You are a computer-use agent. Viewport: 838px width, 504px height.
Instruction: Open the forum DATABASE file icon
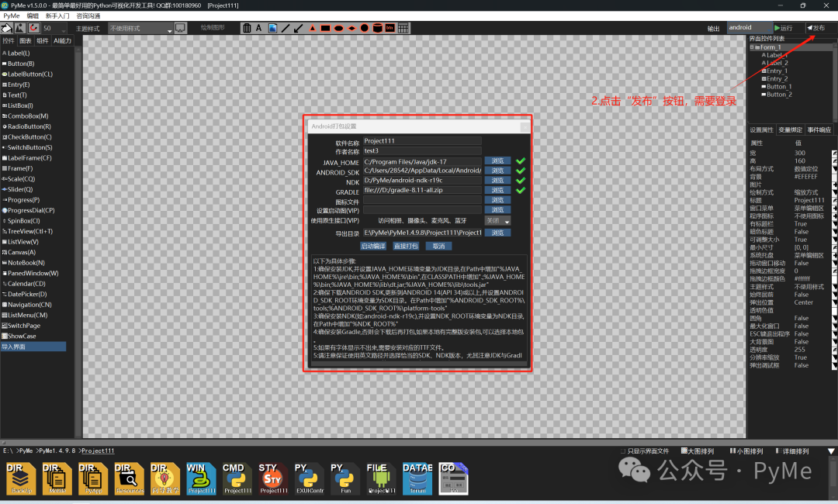pos(417,478)
